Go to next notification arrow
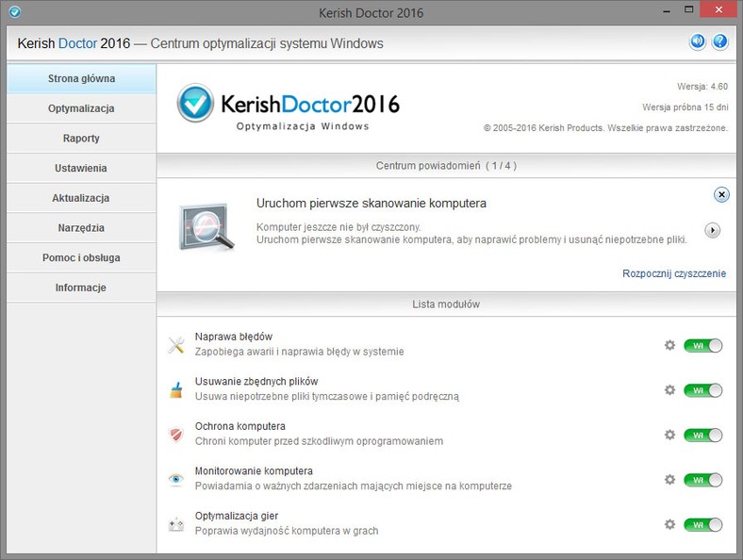This screenshot has width=743, height=560. [712, 230]
